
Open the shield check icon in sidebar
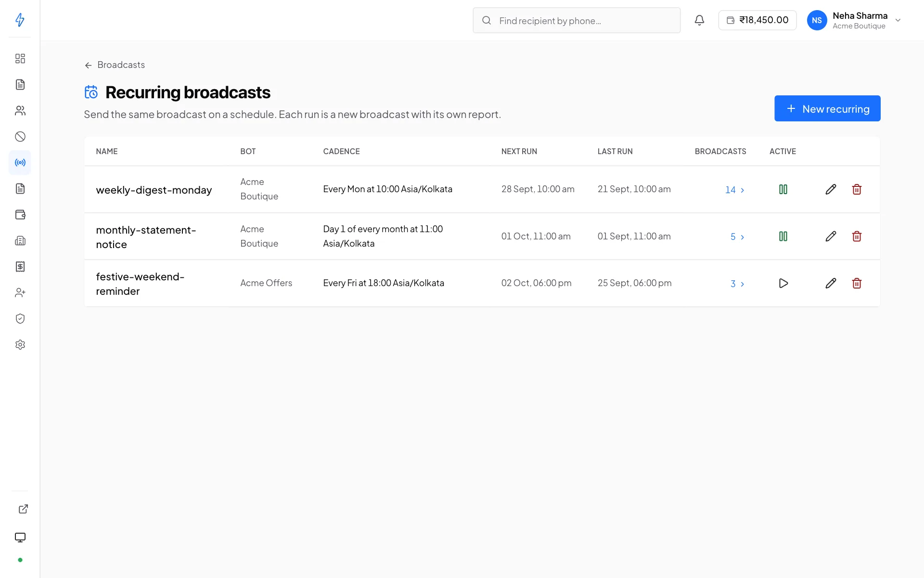pos(20,319)
